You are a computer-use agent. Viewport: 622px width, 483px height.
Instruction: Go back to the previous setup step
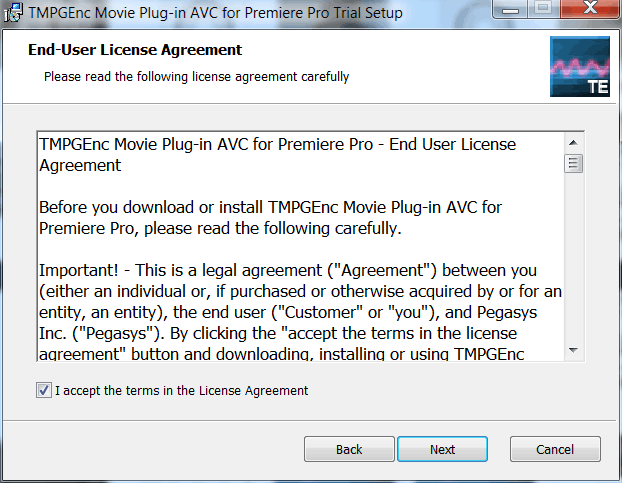pyautogui.click(x=349, y=449)
